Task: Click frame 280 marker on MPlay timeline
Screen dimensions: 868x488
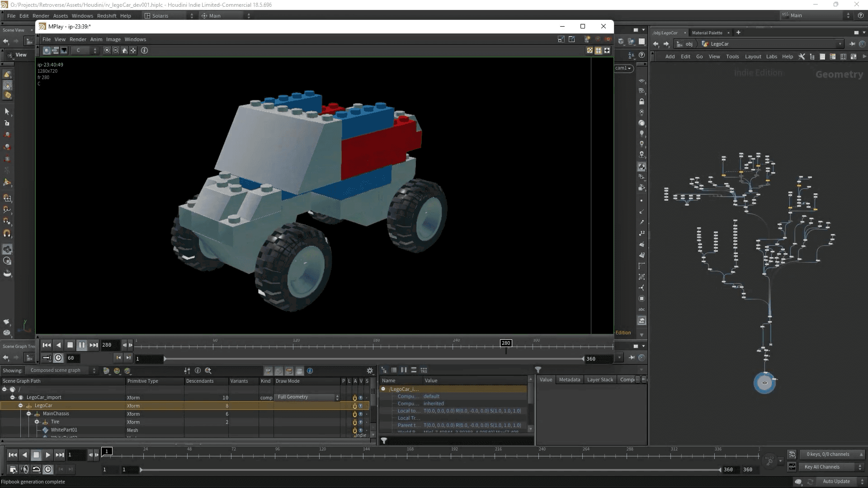Action: 506,343
